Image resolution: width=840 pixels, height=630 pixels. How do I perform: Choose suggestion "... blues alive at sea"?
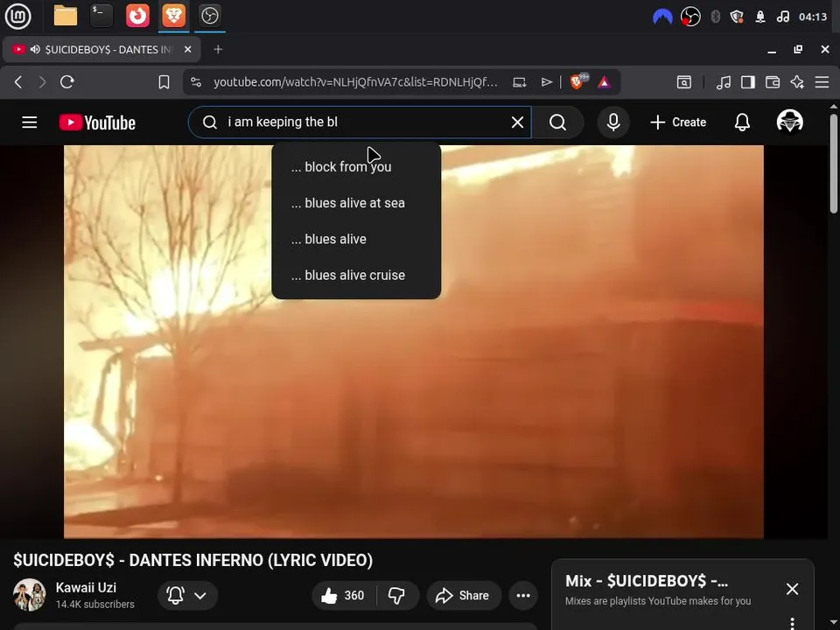356,203
